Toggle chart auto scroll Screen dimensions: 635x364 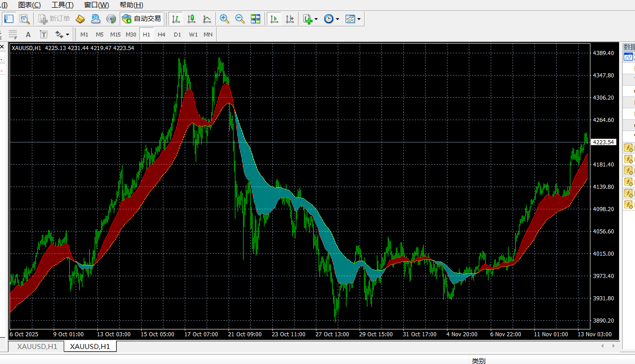(x=274, y=19)
